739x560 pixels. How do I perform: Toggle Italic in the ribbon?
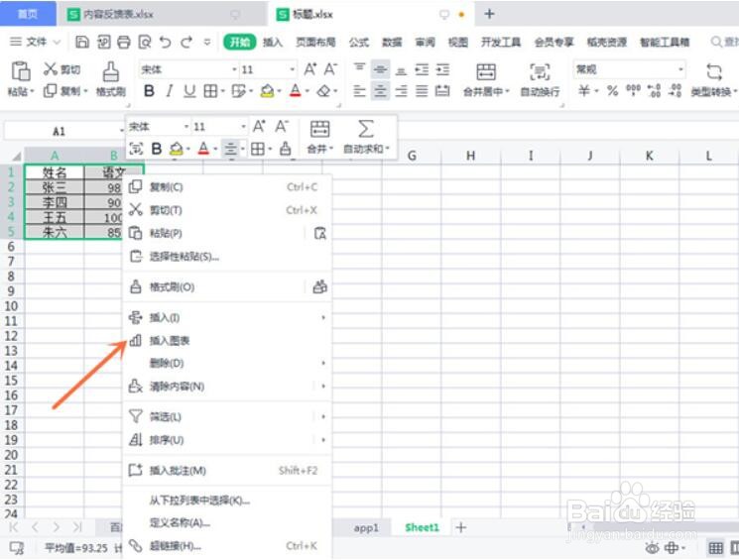click(x=170, y=90)
